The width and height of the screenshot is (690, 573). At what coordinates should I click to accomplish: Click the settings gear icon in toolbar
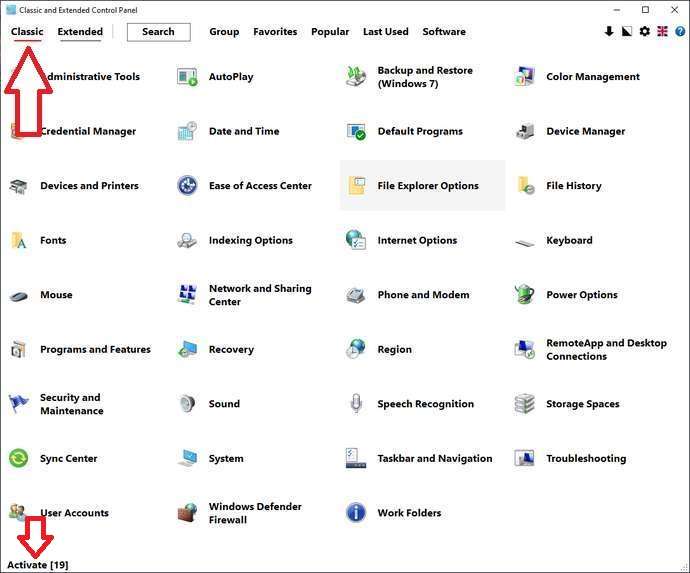point(644,32)
